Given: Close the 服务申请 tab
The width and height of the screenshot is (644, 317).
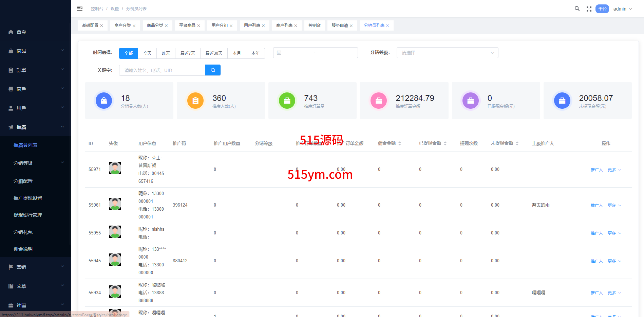Looking at the screenshot, I should (x=351, y=26).
